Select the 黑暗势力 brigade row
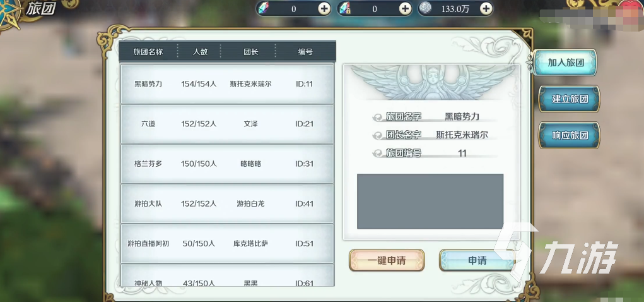The height and width of the screenshot is (302, 644). point(227,84)
